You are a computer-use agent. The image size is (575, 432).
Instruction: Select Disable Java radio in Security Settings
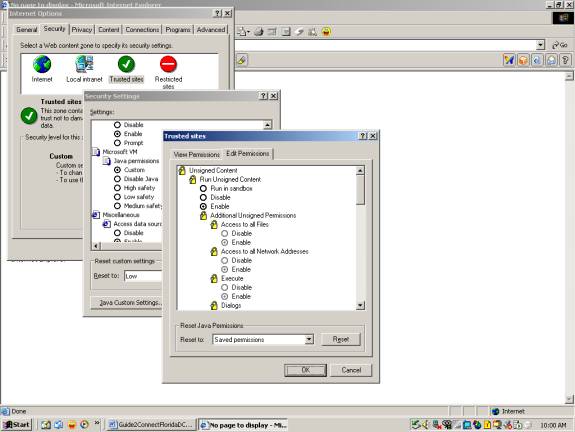[x=117, y=179]
